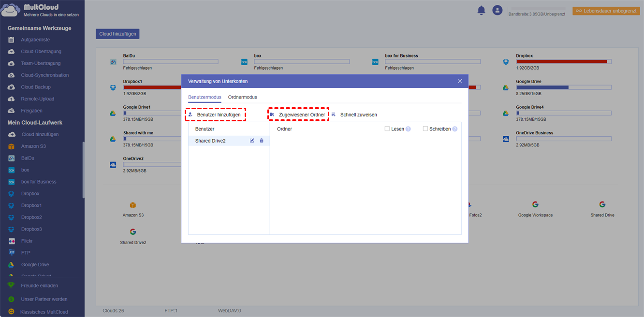Screen dimensions: 644x317
Task: Open box drive in sidebar
Action: (25, 170)
